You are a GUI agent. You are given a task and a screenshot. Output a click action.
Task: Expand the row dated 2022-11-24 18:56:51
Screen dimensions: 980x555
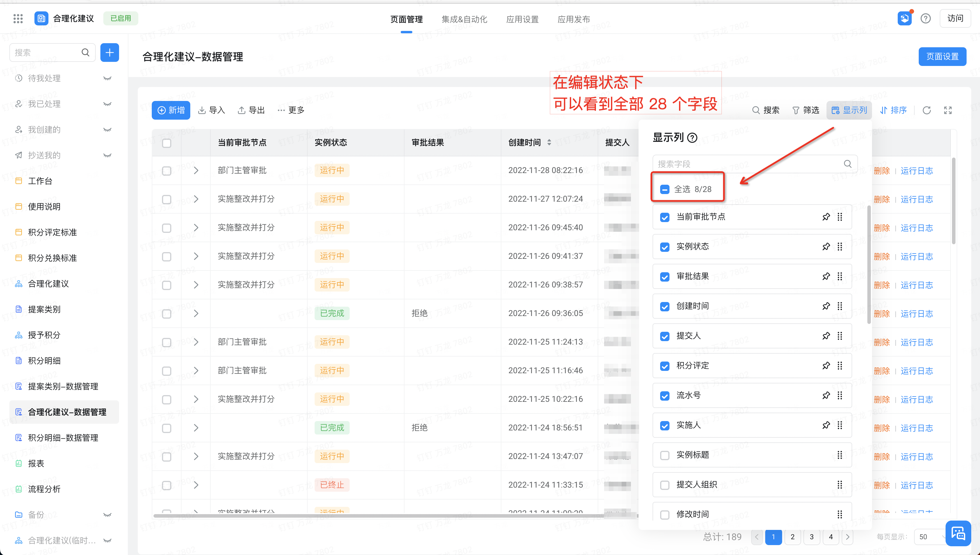(196, 428)
